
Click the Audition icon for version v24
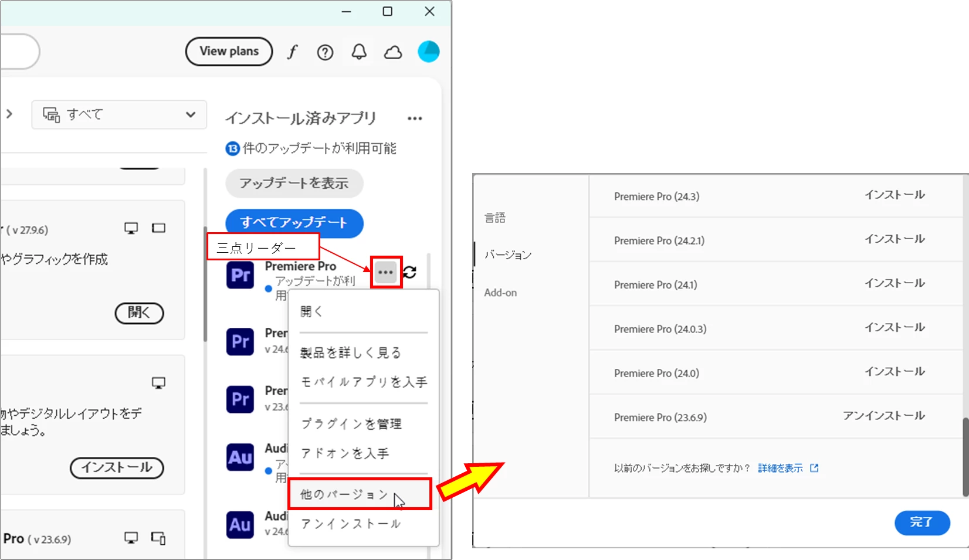[x=240, y=524]
